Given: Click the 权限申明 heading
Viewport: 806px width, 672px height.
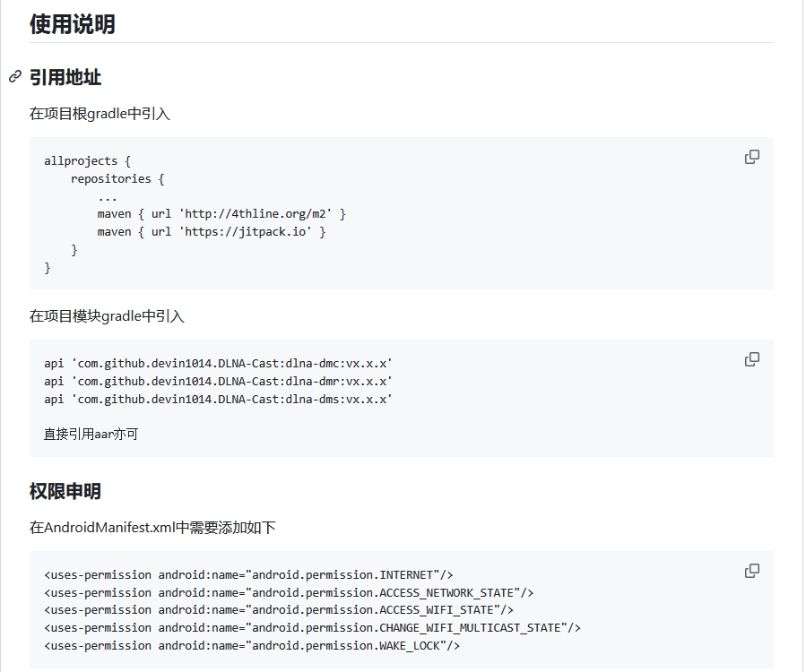Looking at the screenshot, I should [65, 491].
